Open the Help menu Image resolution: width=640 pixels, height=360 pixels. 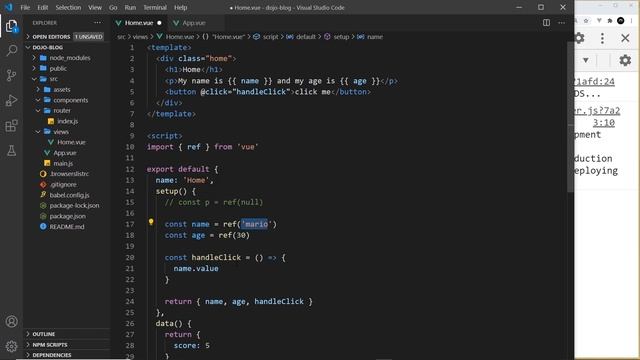point(180,7)
